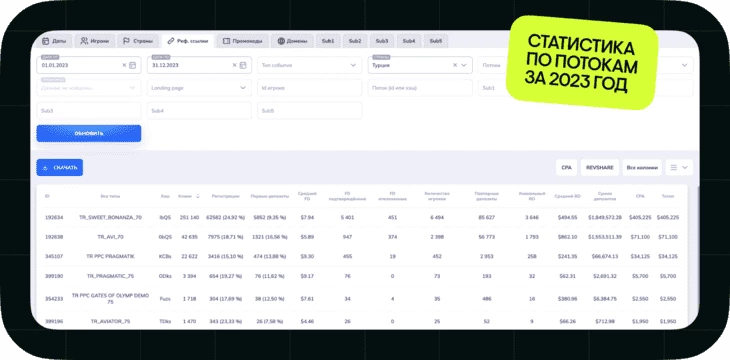This screenshot has width=730, height=360.
Task: Show the REVSHARE columns preset
Action: 600,168
